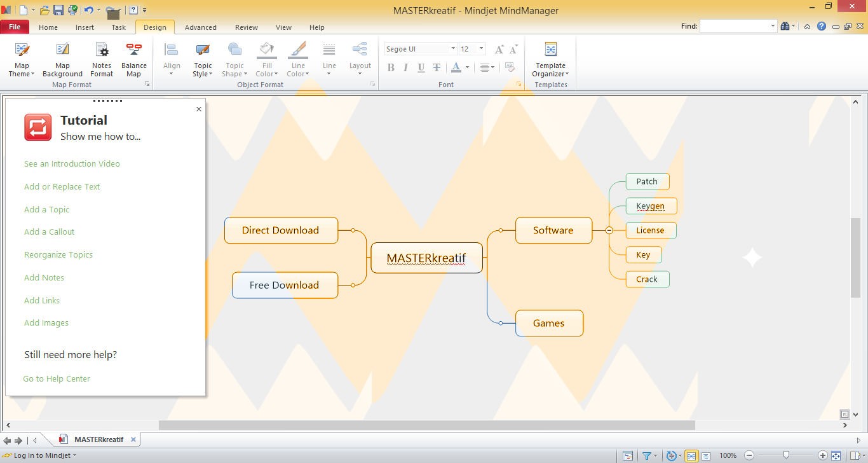
Task: Collapse the Software topic subtopics
Action: [609, 230]
